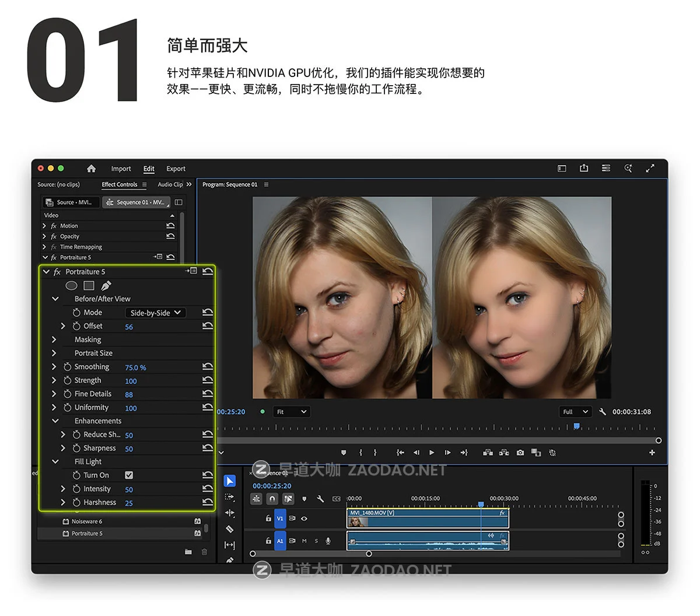Expand the Masking group
The height and width of the screenshot is (616, 700).
[54, 339]
